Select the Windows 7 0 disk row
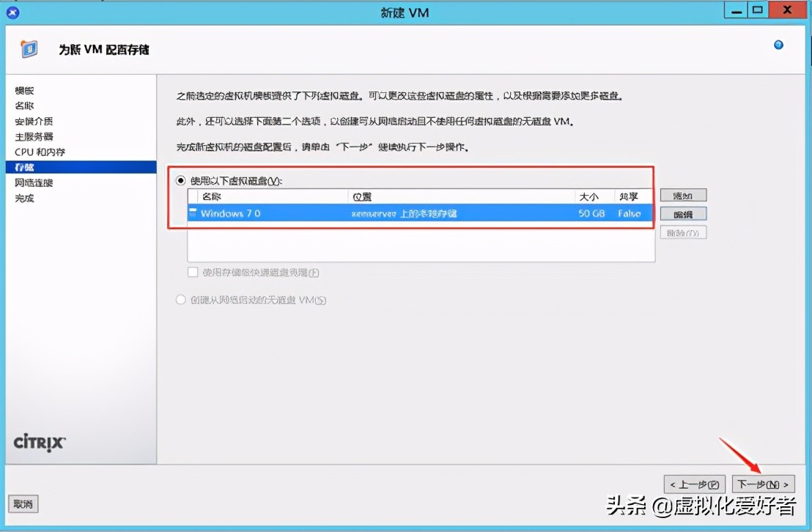Screen dimensions: 812x532 (420, 213)
